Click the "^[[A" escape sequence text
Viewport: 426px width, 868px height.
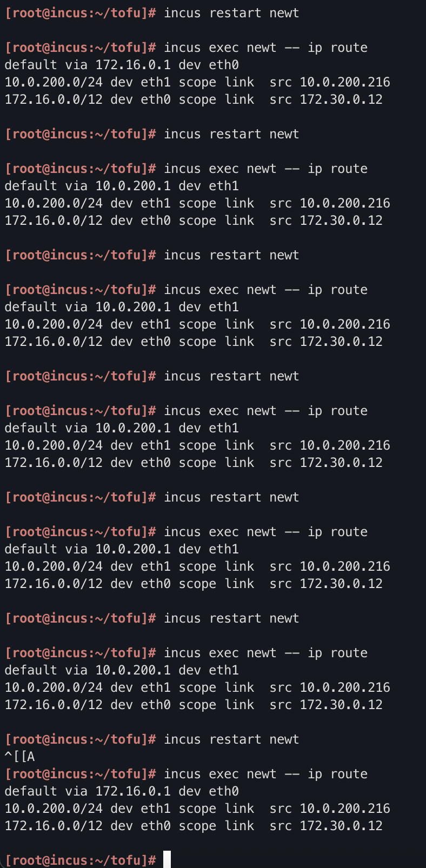[x=19, y=757]
